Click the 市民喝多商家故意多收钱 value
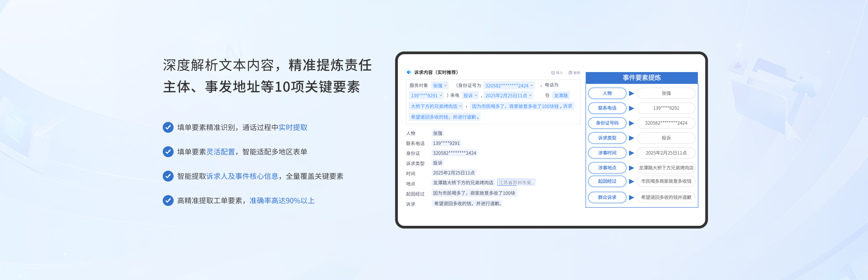This screenshot has height=280, width=868. pyautogui.click(x=666, y=181)
